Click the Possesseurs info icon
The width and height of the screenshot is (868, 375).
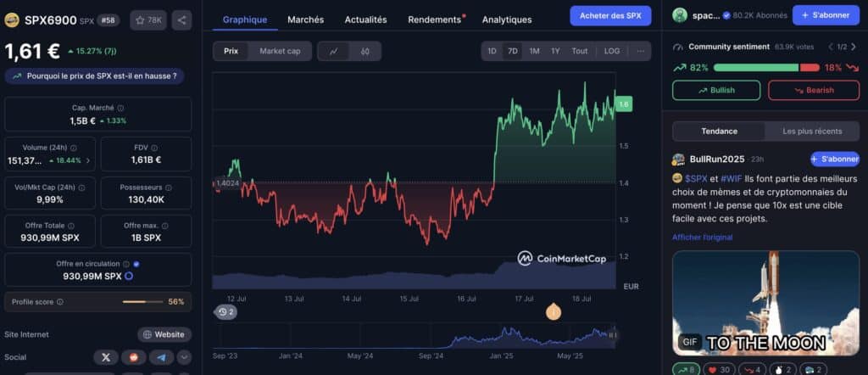169,187
